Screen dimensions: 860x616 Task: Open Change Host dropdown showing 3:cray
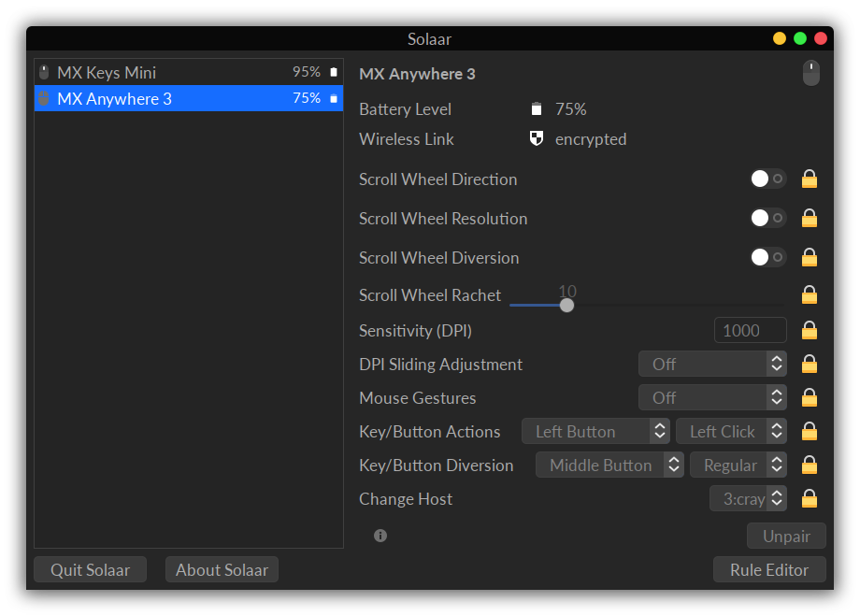(748, 498)
